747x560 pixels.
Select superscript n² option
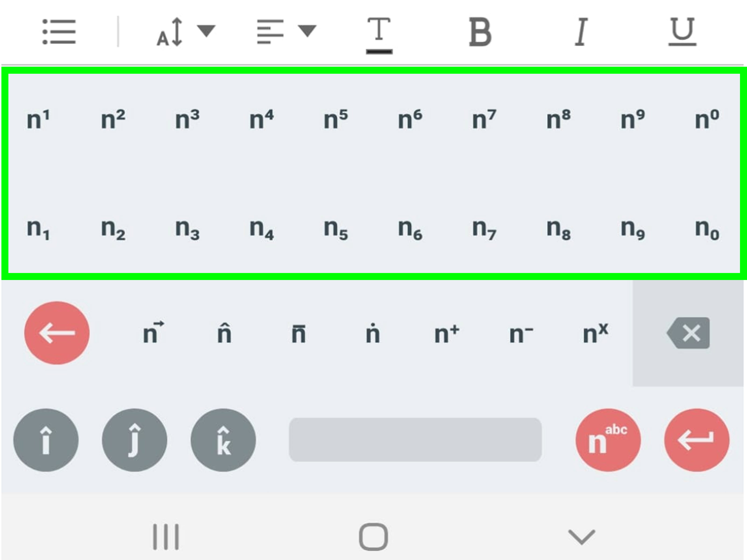coord(113,116)
